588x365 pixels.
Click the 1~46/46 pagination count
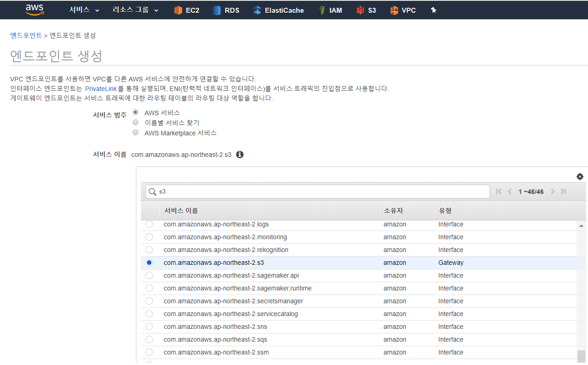tap(531, 192)
